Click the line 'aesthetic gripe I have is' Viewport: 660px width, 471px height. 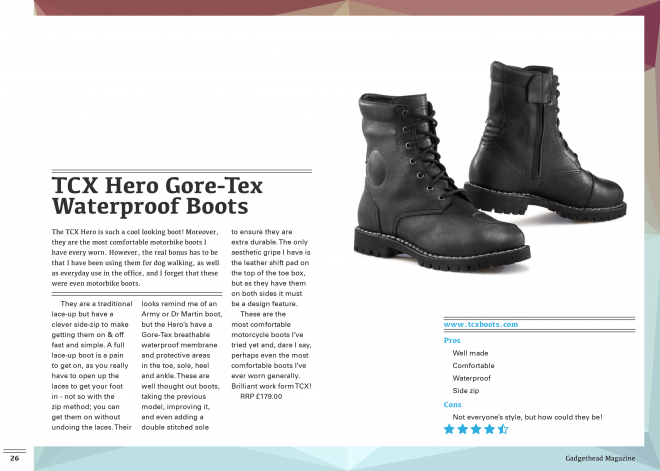pyautogui.click(x=271, y=253)
